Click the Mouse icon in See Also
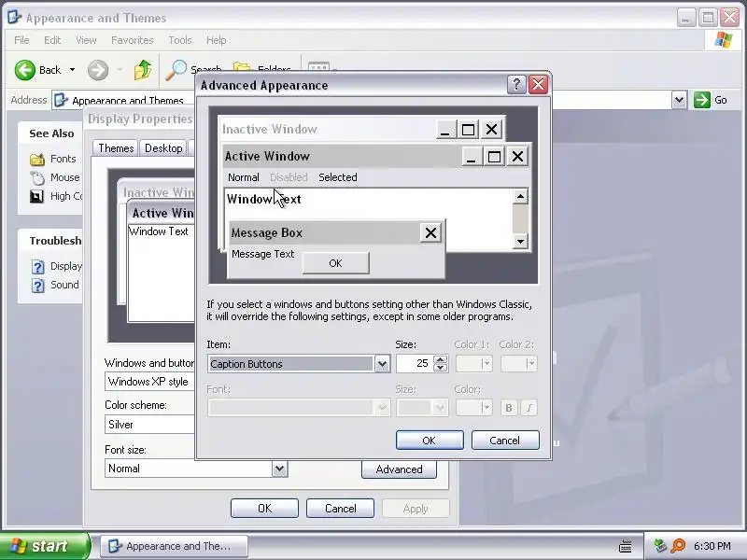The width and height of the screenshot is (747, 560). coord(37,177)
